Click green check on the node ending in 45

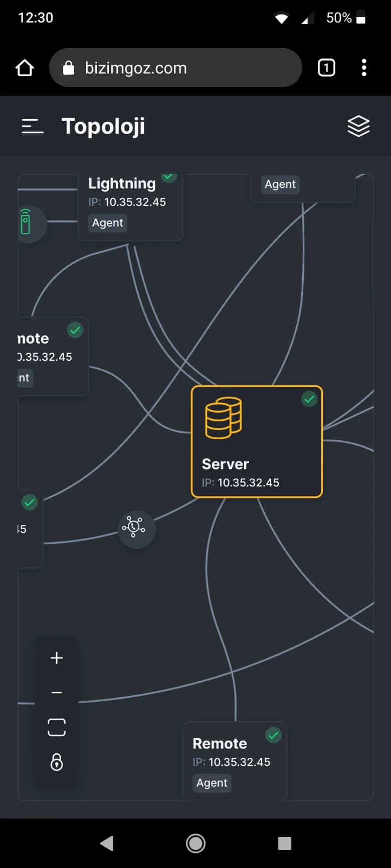tap(30, 502)
